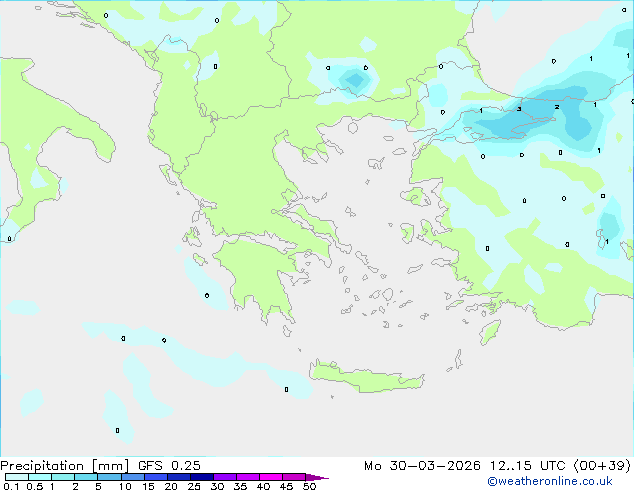Click the "0.1" legend scale label
The height and width of the screenshot is (490, 634).
[x=12, y=486]
